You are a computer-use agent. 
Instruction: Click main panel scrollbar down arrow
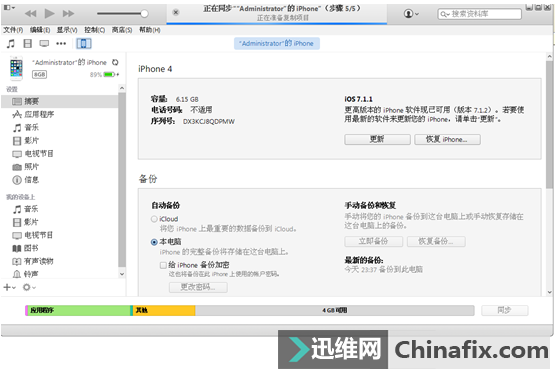click(x=549, y=292)
